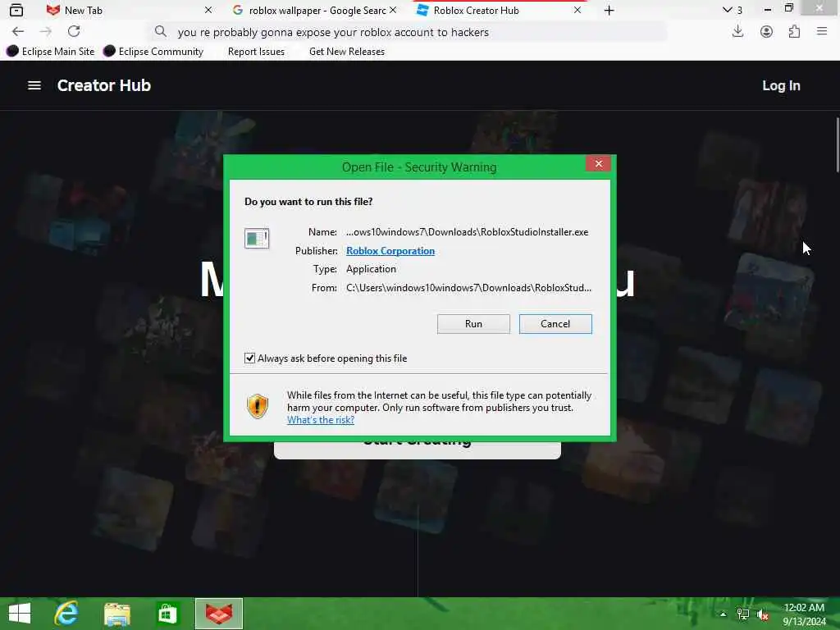This screenshot has width=840, height=630.
Task: Click the address bar search icon
Action: point(160,32)
